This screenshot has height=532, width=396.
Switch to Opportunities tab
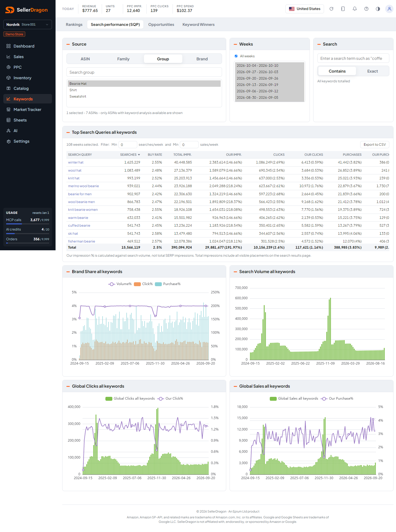(x=161, y=24)
